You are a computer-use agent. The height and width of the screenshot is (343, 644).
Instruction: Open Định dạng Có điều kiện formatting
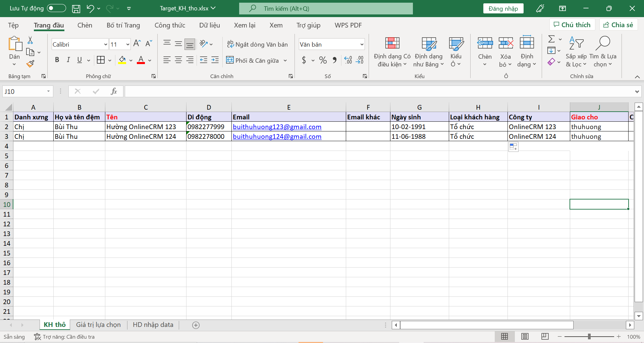(392, 52)
